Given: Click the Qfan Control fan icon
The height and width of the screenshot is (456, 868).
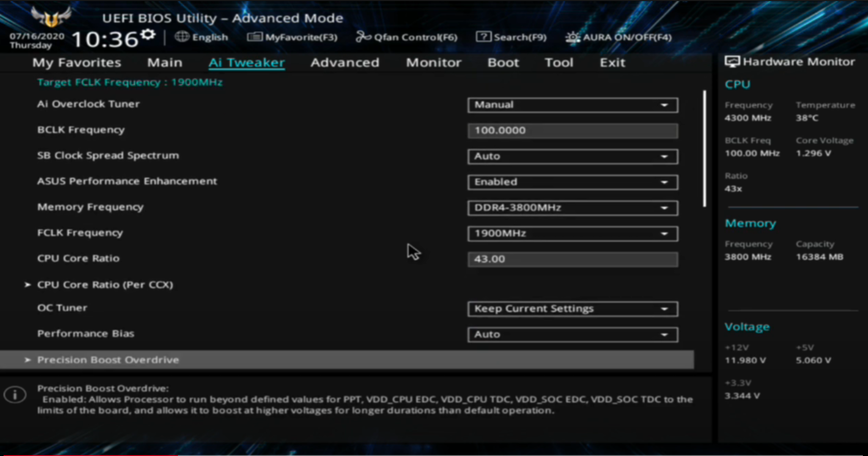Looking at the screenshot, I should [363, 37].
